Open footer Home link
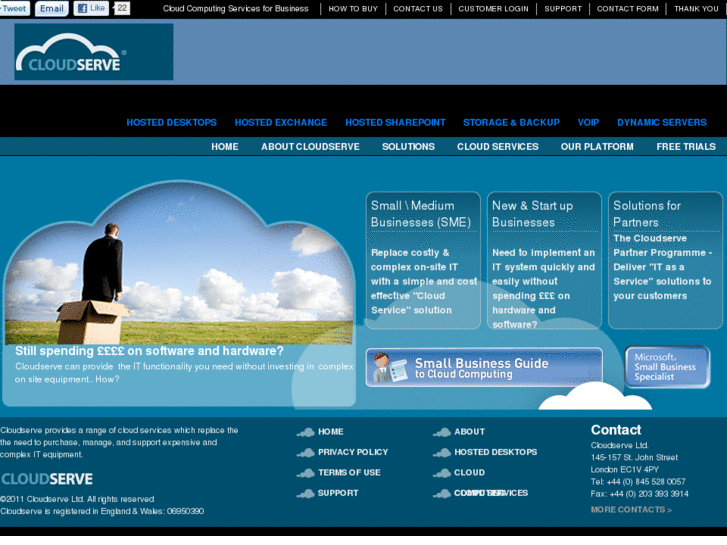727x545 pixels. click(x=331, y=432)
